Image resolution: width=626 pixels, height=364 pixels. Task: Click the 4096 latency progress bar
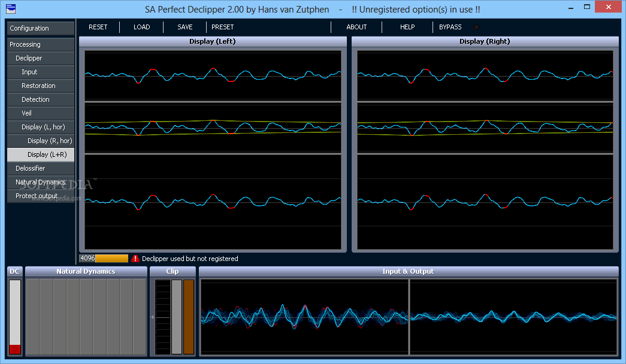coord(104,259)
